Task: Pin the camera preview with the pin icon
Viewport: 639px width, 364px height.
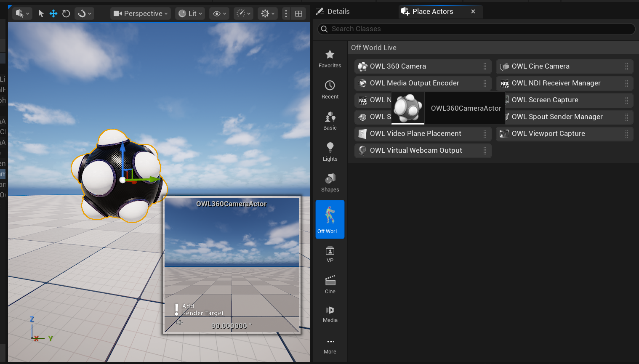Action: click(179, 322)
